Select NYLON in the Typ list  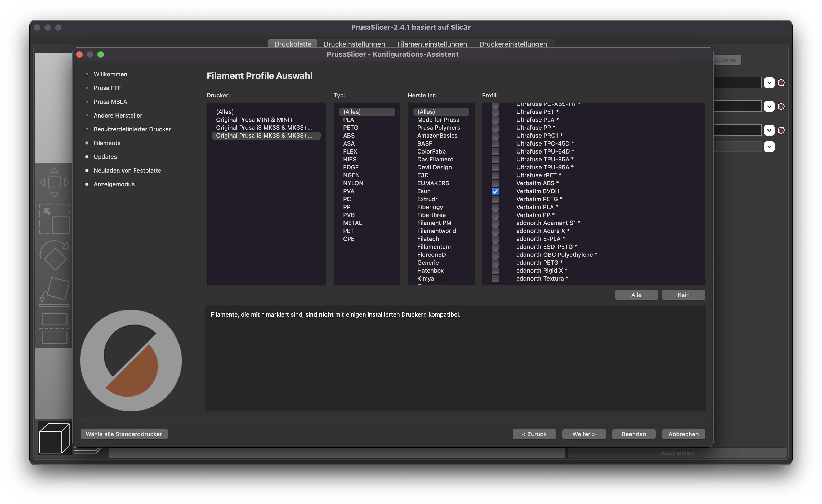367,183
